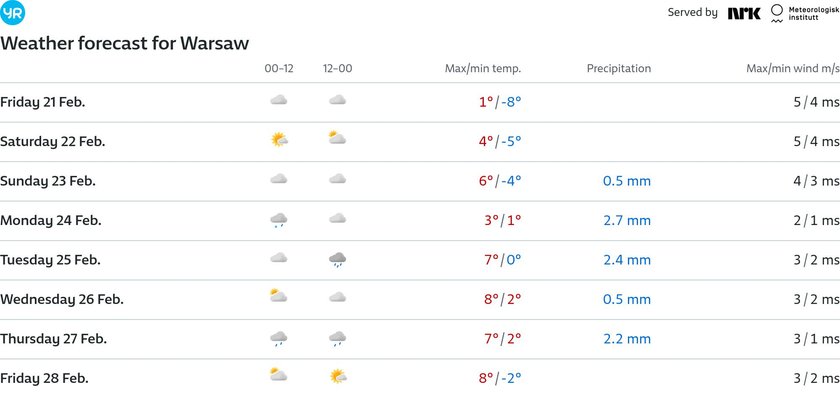Click Monday 24 Feb. morning rain icon
The image size is (840, 398).
[x=279, y=220]
